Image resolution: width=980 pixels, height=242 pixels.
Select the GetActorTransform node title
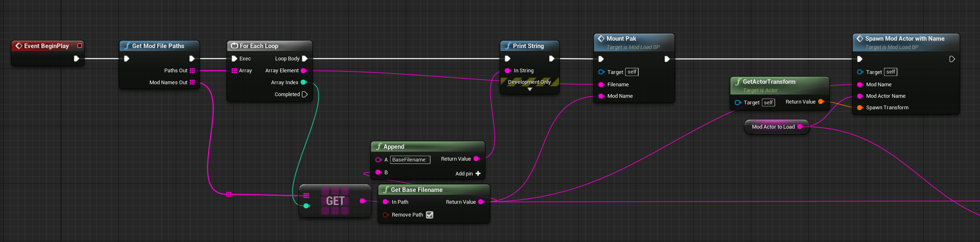[769, 82]
